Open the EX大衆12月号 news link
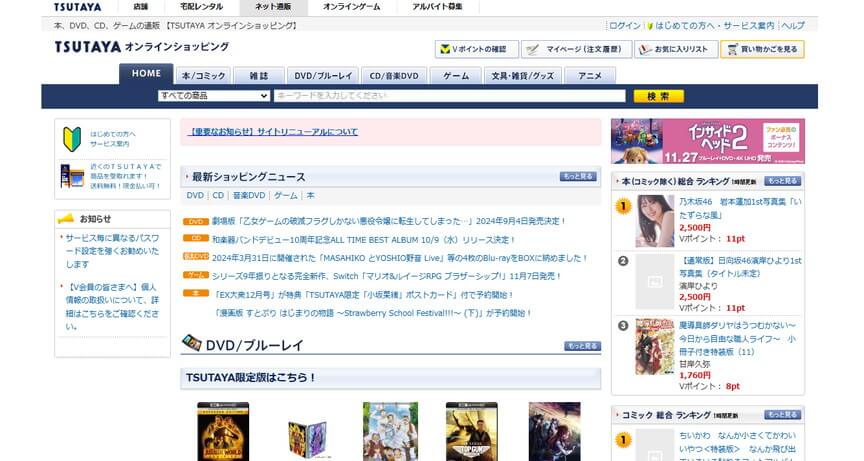This screenshot has height=461, width=864. [x=364, y=295]
